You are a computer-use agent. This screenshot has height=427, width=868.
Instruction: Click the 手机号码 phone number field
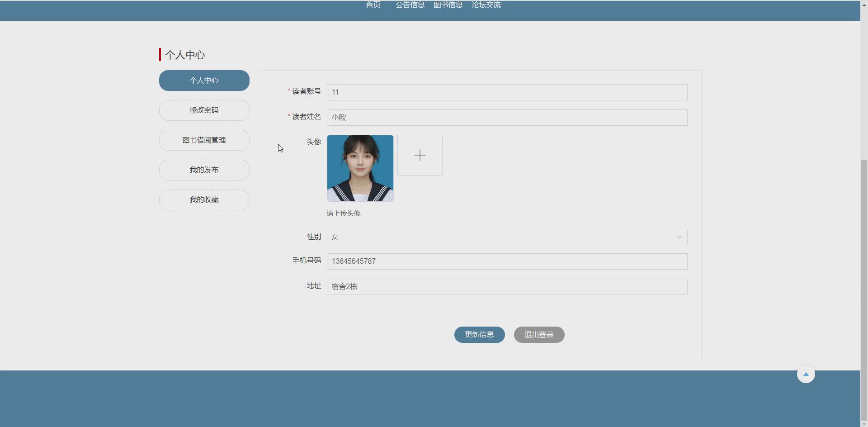[506, 261]
